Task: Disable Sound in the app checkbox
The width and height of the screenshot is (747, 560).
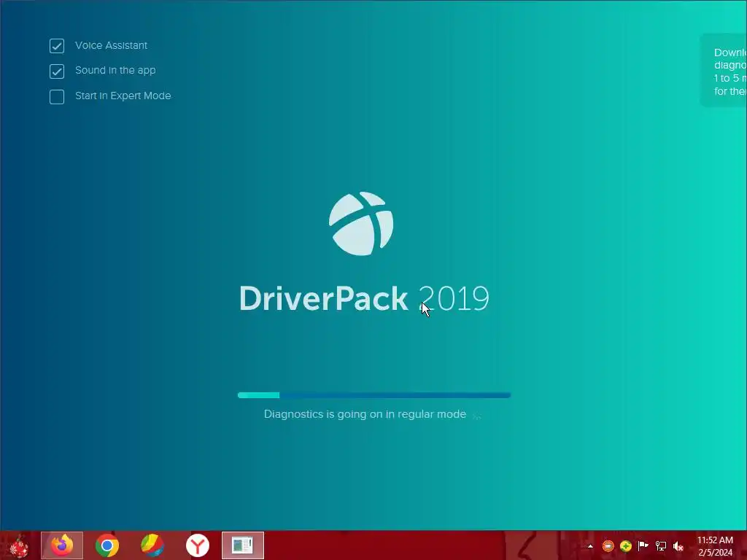Action: [57, 71]
